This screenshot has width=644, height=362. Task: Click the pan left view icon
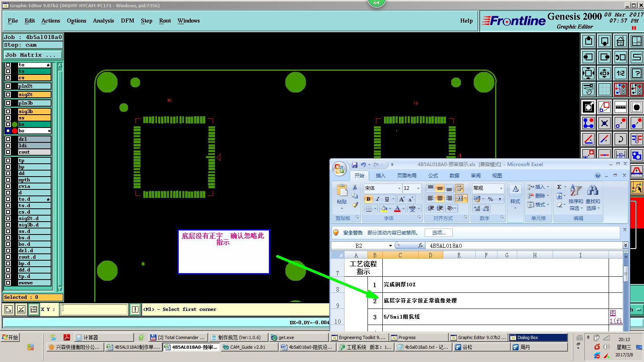click(588, 57)
